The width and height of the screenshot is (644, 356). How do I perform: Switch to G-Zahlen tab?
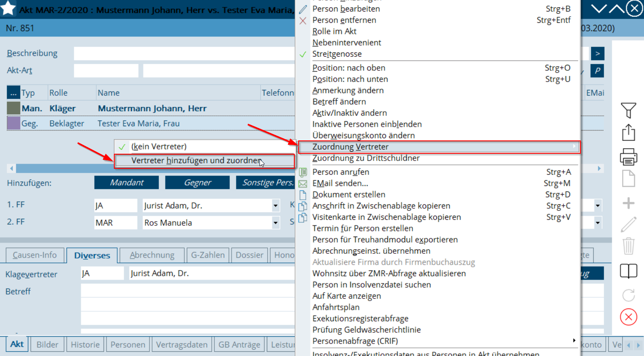click(208, 255)
